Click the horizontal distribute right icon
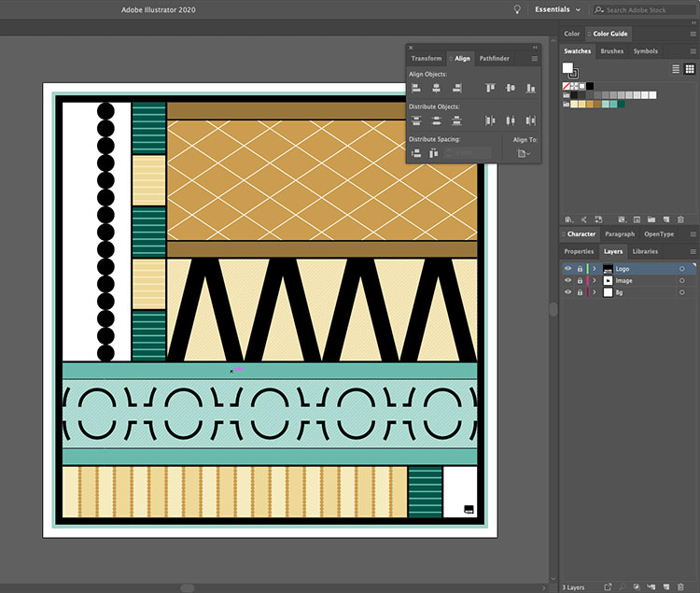 click(530, 120)
